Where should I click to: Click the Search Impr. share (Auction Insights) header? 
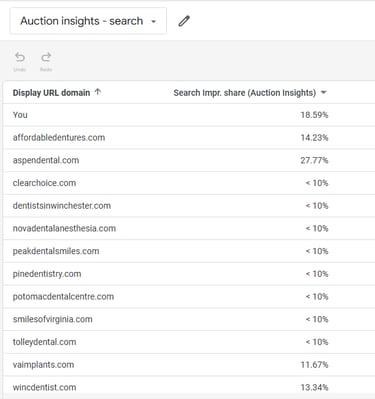tap(245, 93)
